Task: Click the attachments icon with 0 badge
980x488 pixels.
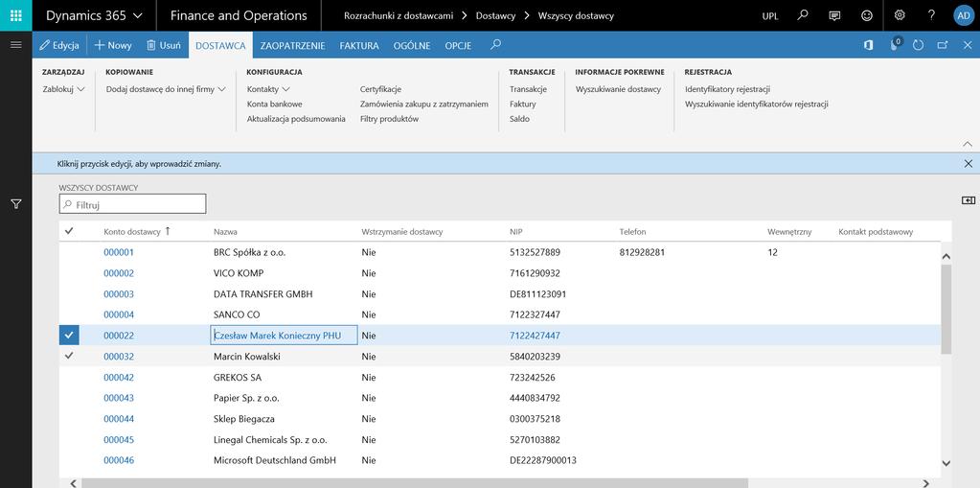Action: pyautogui.click(x=896, y=44)
